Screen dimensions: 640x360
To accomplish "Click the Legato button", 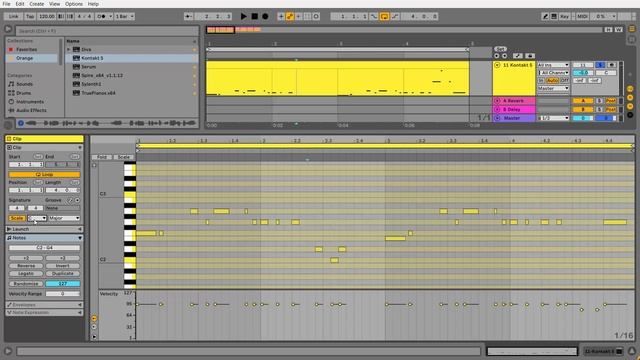I will click(x=26, y=273).
